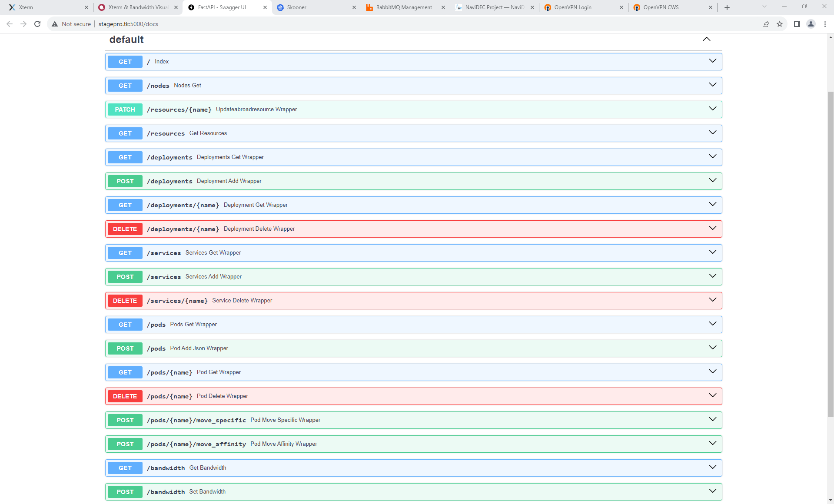Switch to the NaviDEC Project tab

point(495,7)
